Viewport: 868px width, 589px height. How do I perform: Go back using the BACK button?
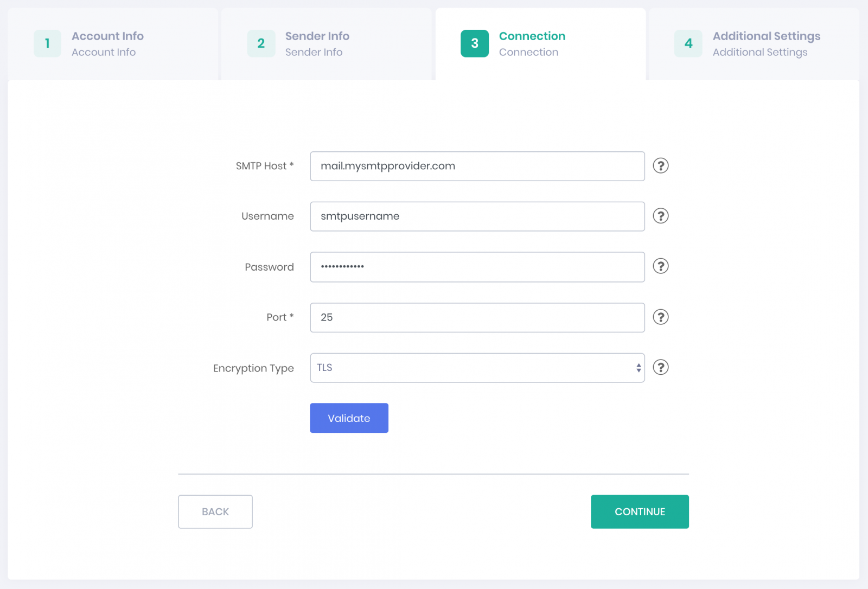tap(215, 511)
